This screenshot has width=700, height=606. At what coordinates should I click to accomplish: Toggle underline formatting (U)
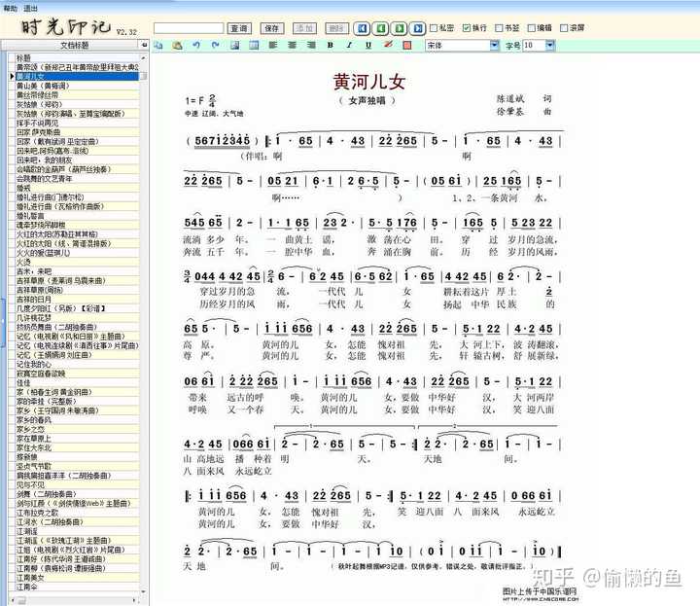click(368, 45)
